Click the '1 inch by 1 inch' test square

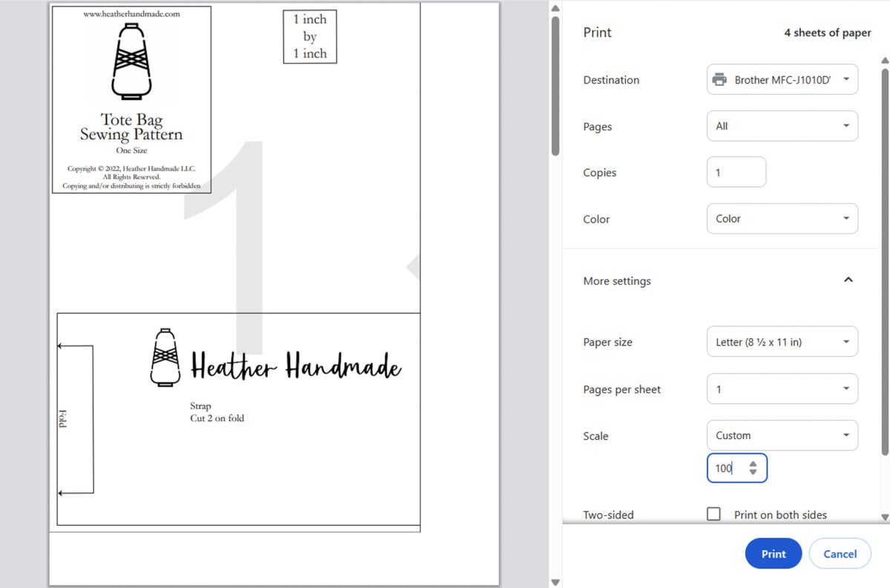[310, 36]
